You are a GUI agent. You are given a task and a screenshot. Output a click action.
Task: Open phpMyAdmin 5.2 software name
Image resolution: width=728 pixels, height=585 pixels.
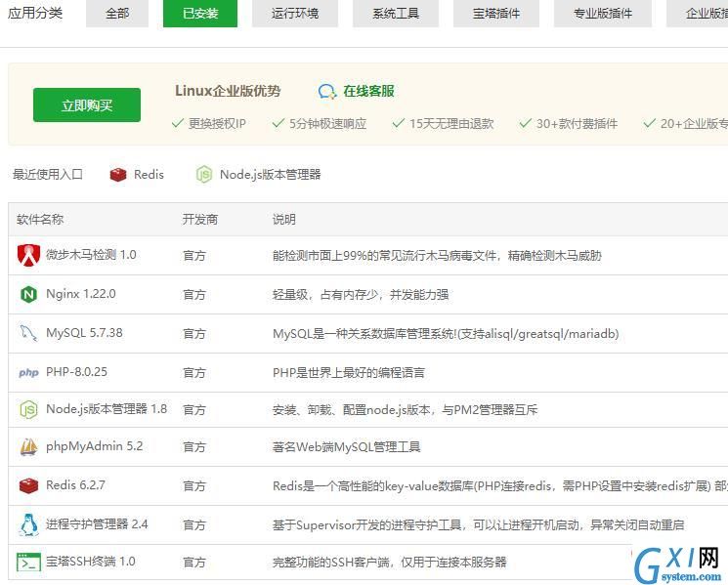tap(94, 446)
